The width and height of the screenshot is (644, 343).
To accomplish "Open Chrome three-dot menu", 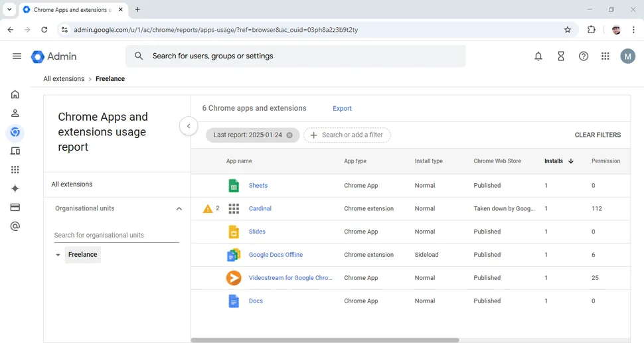I will coord(633,30).
